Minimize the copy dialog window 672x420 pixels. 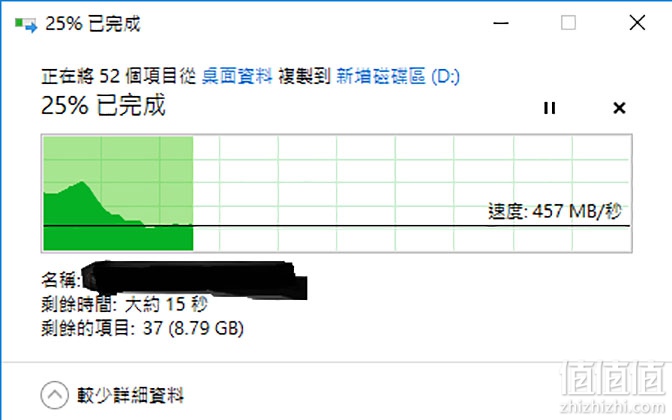click(x=501, y=23)
